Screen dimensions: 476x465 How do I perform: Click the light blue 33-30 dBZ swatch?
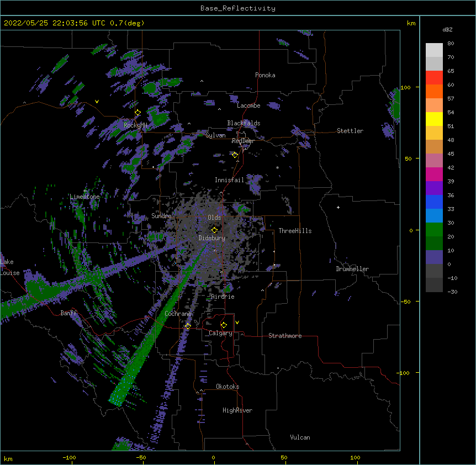tap(434, 215)
